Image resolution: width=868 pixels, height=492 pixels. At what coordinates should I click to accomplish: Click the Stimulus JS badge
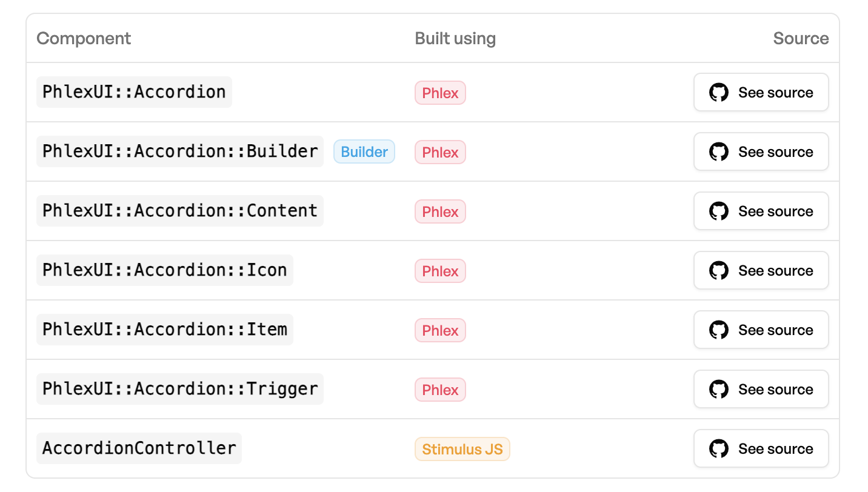[x=462, y=448]
